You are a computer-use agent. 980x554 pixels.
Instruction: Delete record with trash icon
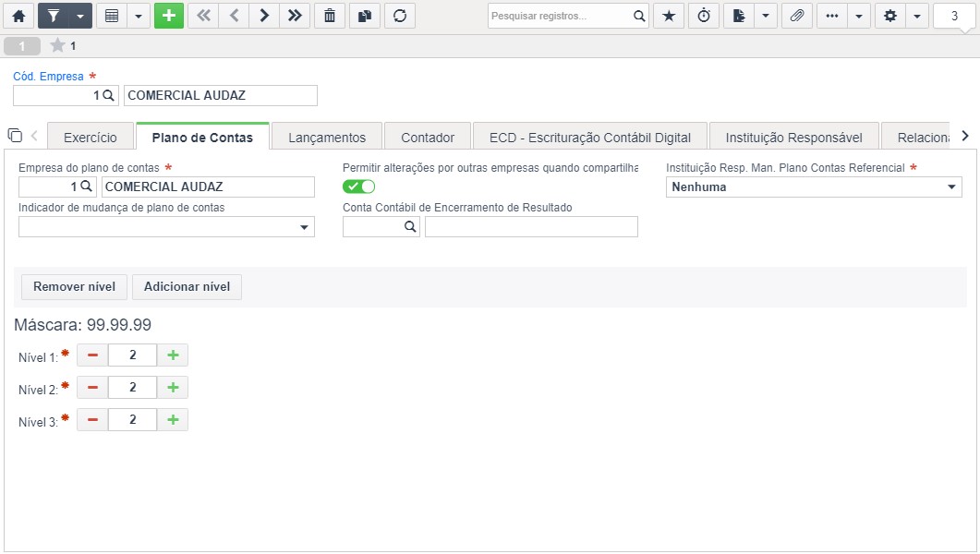(x=330, y=16)
